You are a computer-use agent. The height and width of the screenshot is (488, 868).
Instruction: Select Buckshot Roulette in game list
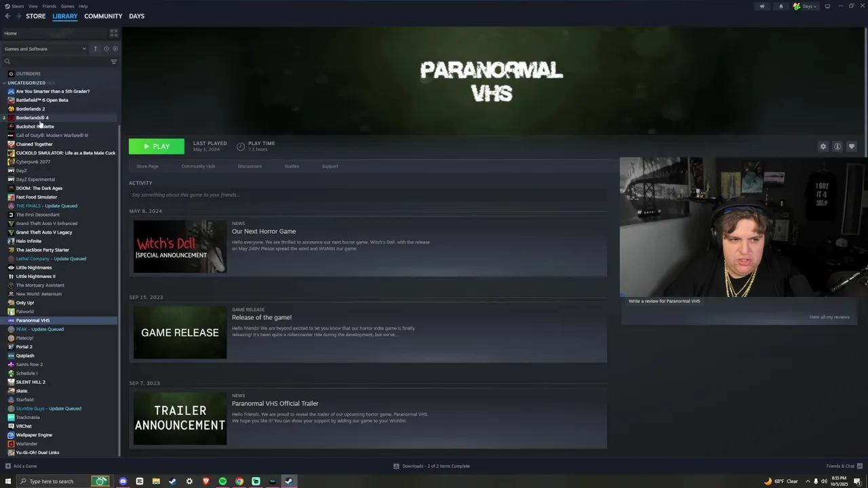(x=35, y=127)
